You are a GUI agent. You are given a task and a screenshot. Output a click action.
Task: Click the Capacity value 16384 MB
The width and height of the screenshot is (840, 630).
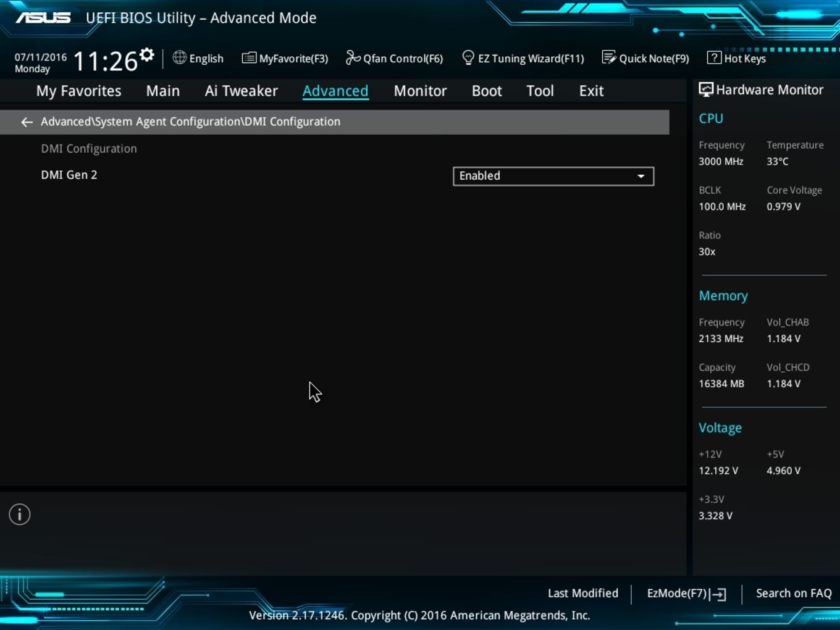(721, 384)
